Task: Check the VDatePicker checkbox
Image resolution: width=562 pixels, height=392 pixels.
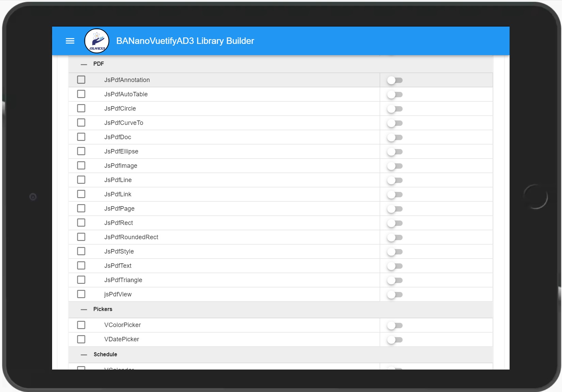Action: [x=81, y=339]
